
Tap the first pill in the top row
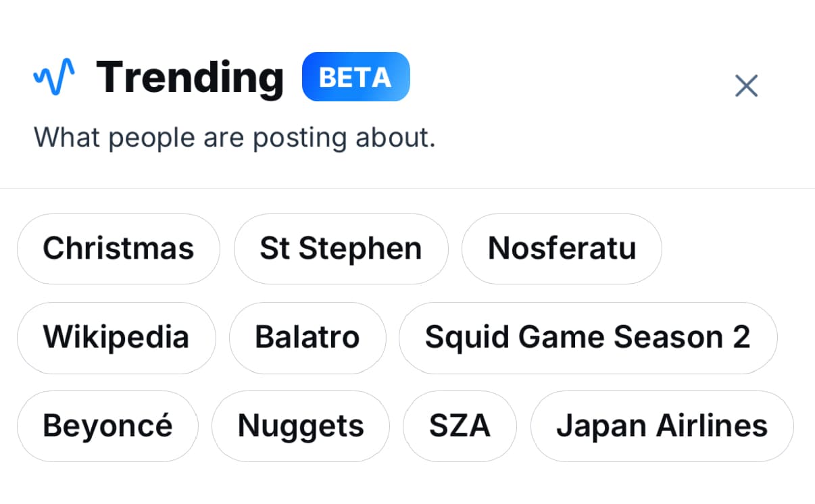click(118, 249)
